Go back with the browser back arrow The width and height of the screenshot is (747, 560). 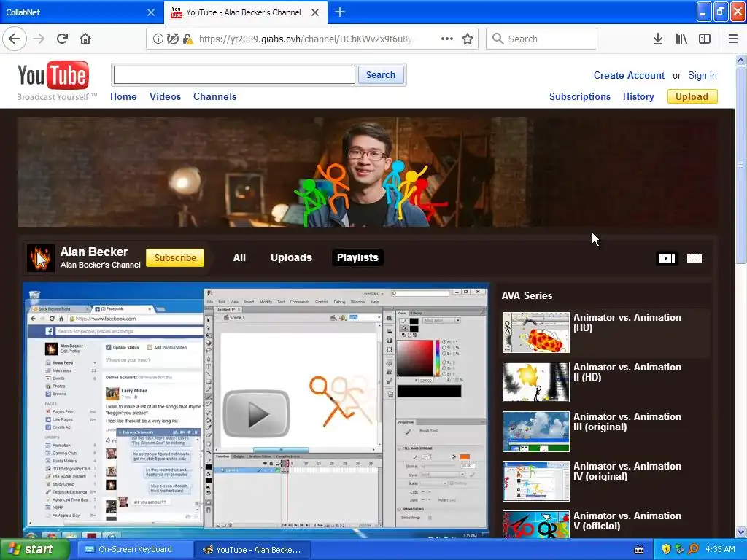pos(15,39)
